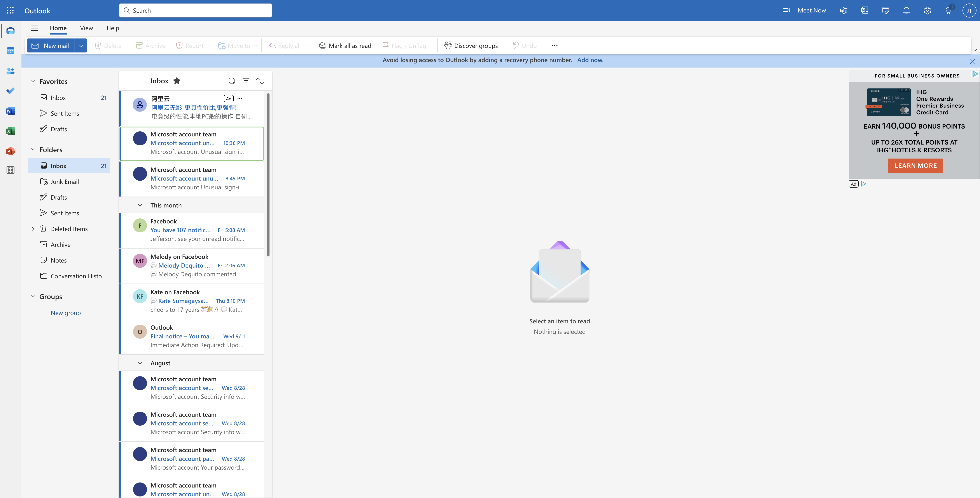Click the New mail button

point(51,46)
